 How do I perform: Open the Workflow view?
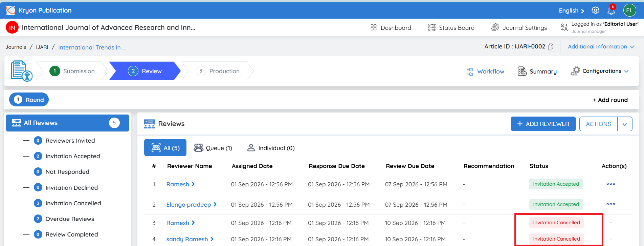[x=485, y=71]
